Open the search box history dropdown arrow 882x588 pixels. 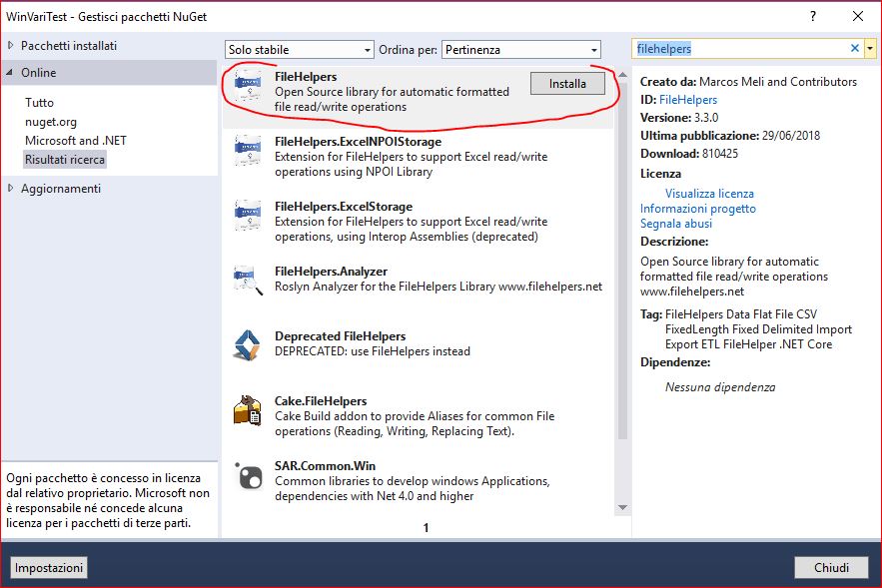870,48
